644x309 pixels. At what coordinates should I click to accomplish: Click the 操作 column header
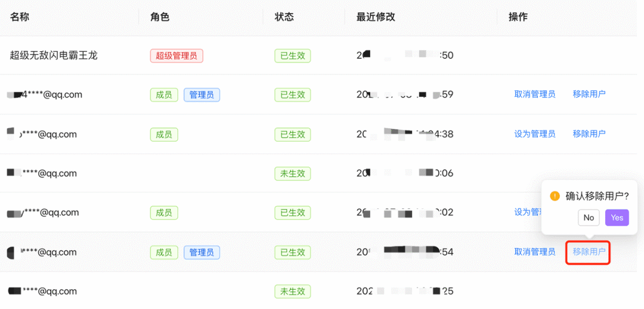518,17
